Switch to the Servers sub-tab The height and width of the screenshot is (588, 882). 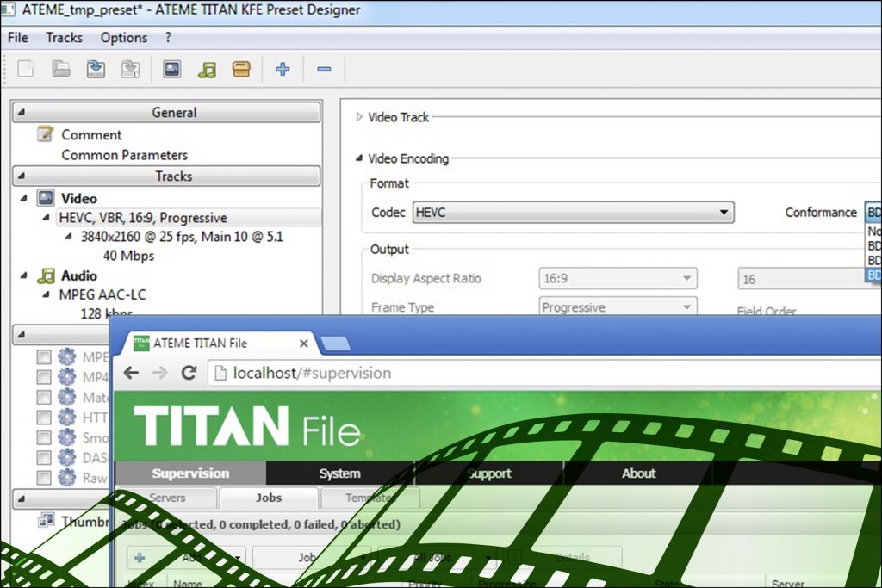pos(167,498)
